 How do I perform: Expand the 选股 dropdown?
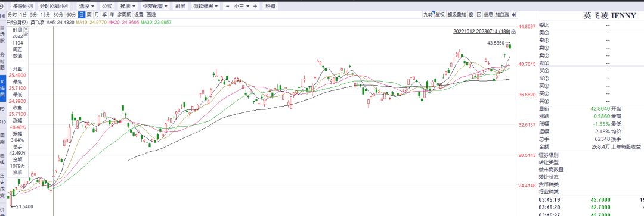[86, 6]
